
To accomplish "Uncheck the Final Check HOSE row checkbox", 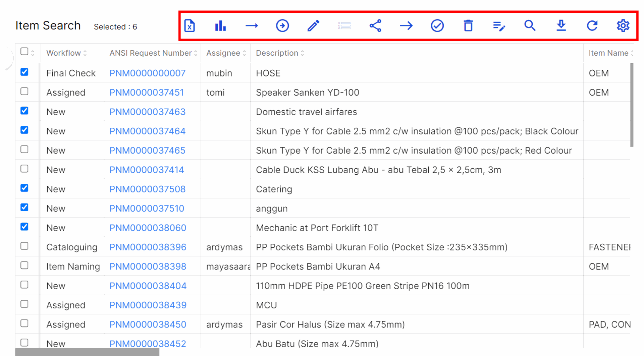I will coord(24,72).
